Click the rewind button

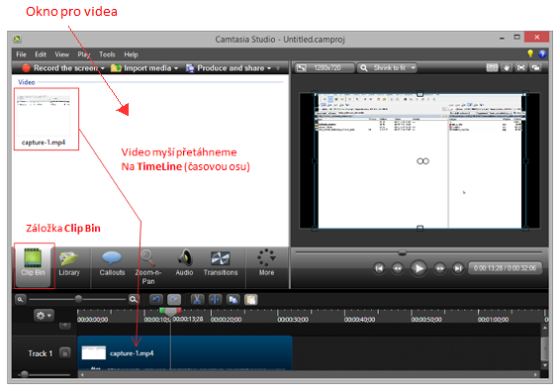click(x=398, y=268)
